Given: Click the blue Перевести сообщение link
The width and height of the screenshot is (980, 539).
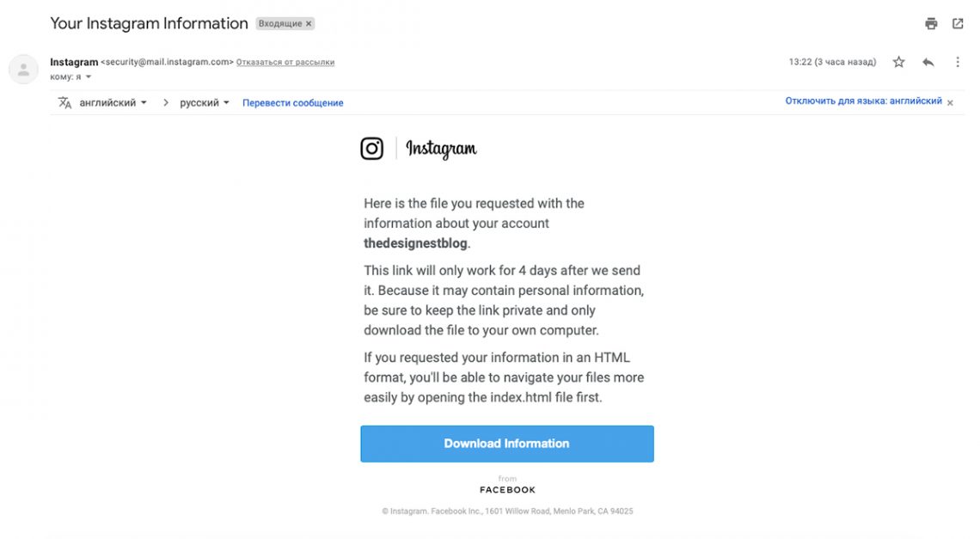Looking at the screenshot, I should point(292,101).
